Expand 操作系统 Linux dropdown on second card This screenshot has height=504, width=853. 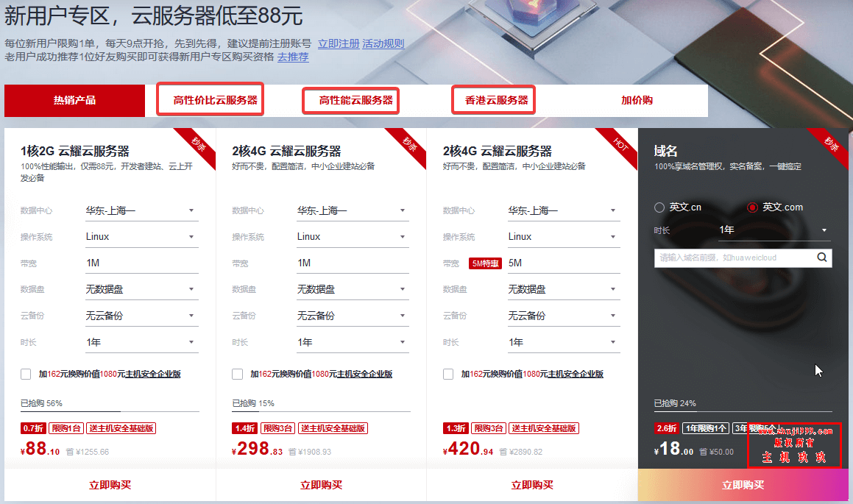point(352,237)
